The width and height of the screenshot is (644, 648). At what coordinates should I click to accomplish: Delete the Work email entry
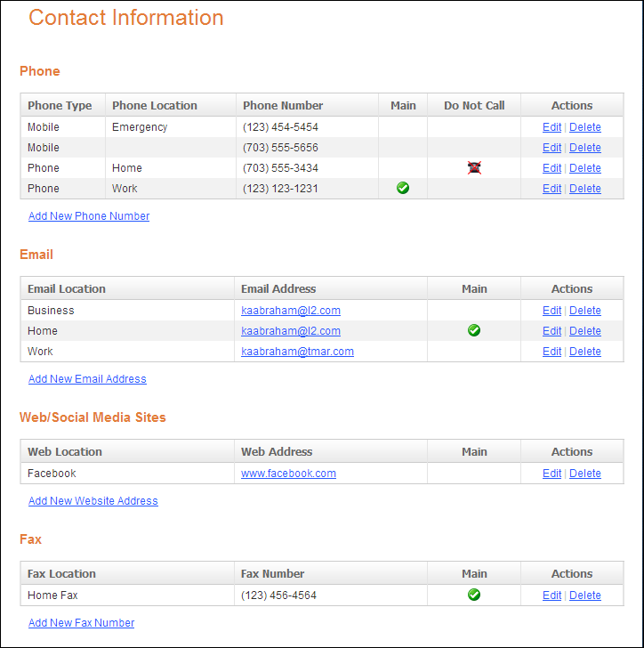point(585,352)
